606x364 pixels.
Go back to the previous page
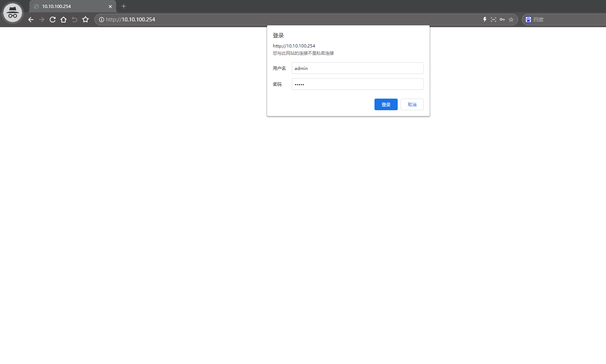pyautogui.click(x=31, y=20)
